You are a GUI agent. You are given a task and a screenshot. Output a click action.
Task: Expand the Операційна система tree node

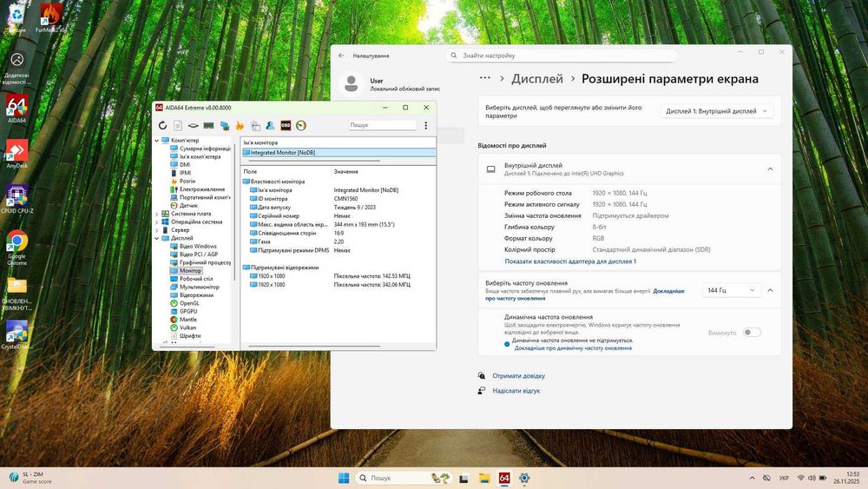click(x=156, y=222)
